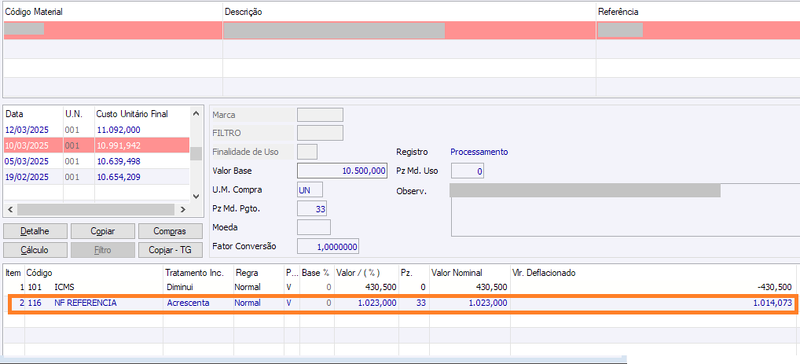Select the NF REFERENCIA item row
800x364 pixels.
pyautogui.click(x=399, y=303)
